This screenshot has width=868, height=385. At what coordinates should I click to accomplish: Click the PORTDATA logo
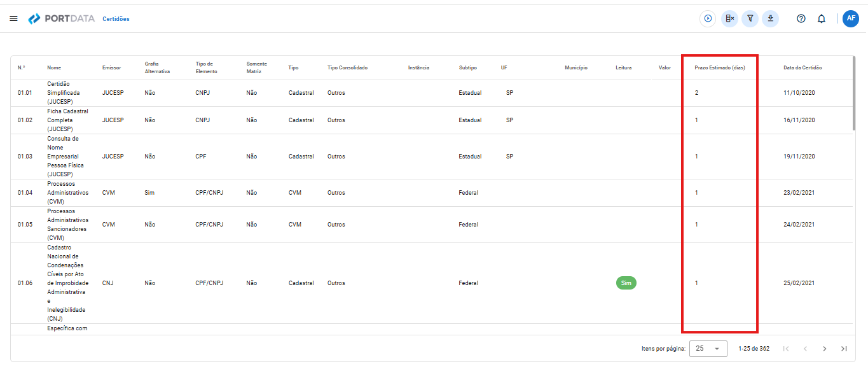click(x=62, y=19)
